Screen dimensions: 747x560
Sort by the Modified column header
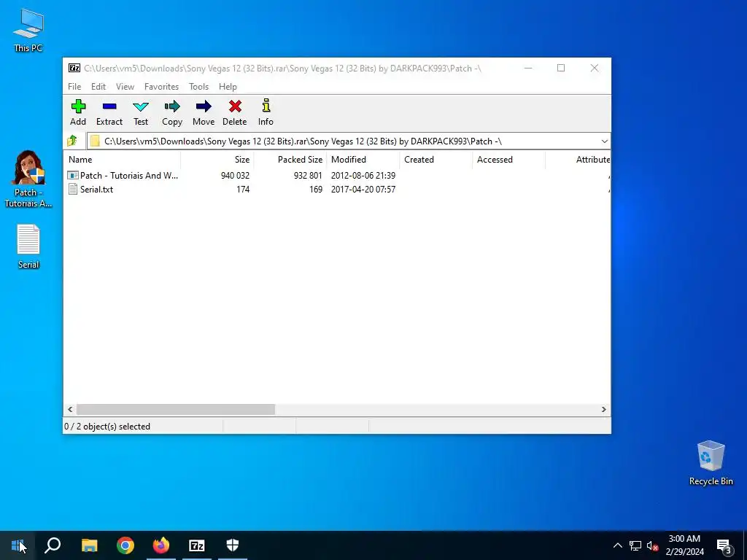363,160
